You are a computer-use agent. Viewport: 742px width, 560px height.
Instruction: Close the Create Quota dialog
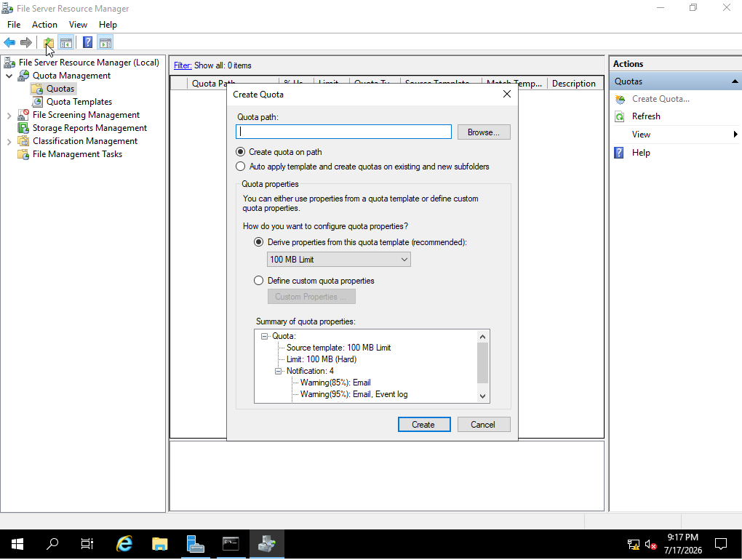[x=507, y=94]
